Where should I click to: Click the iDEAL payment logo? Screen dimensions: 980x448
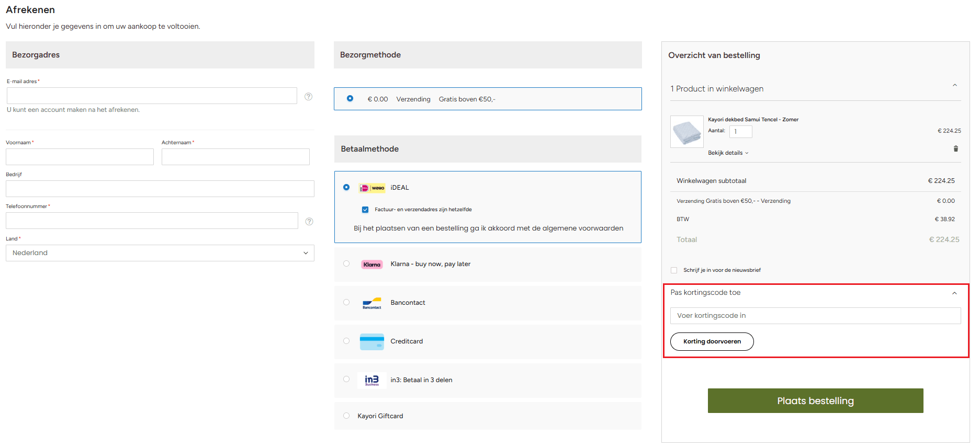click(x=372, y=188)
